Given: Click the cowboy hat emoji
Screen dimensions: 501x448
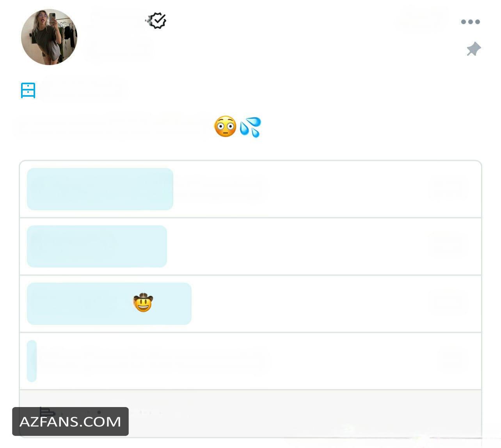Looking at the screenshot, I should pyautogui.click(x=143, y=303).
